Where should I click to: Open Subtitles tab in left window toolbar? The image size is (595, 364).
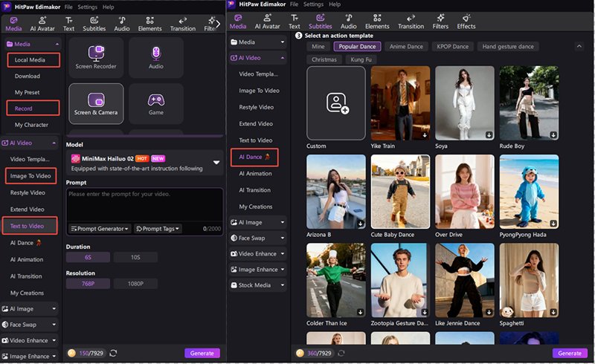(94, 24)
